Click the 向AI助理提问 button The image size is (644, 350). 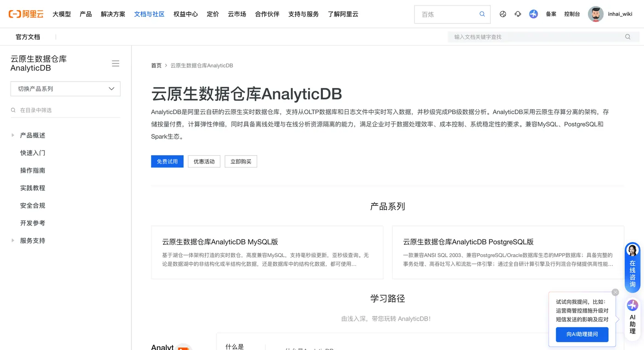tap(582, 334)
